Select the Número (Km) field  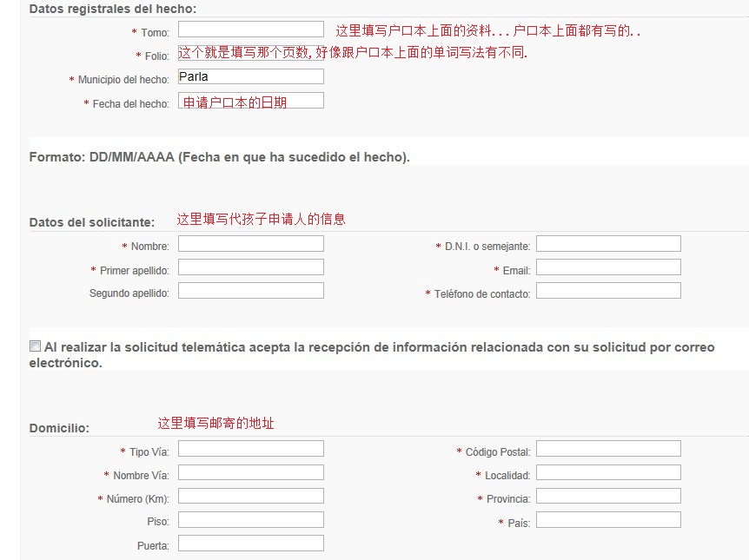click(x=250, y=497)
